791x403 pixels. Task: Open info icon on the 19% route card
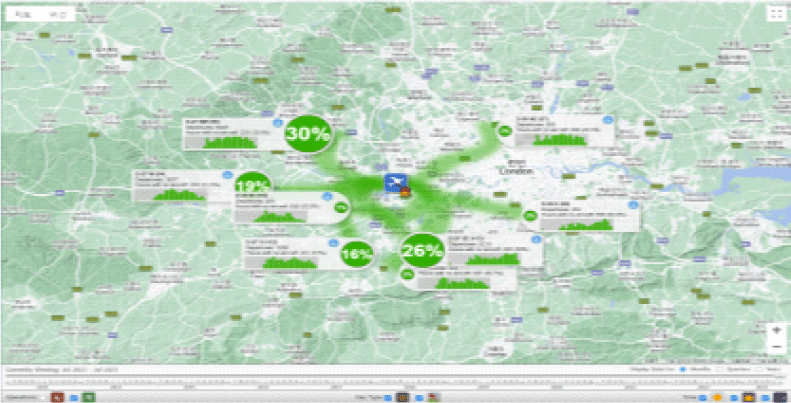228,174
